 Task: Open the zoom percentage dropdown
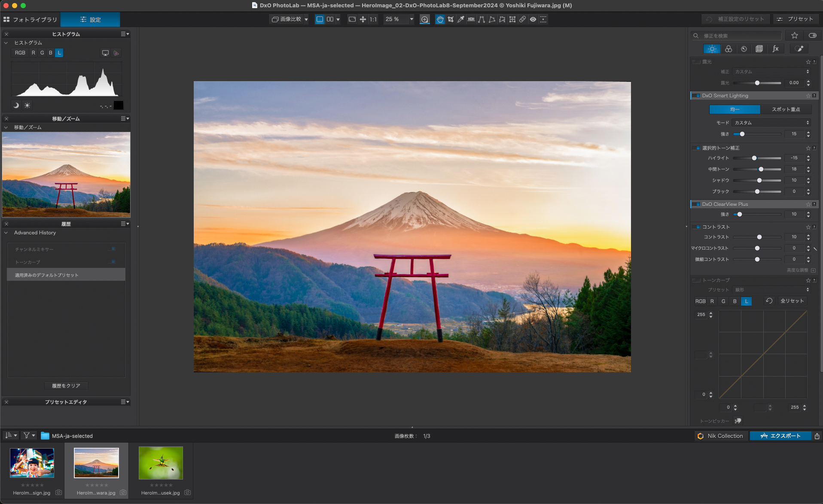(x=411, y=19)
